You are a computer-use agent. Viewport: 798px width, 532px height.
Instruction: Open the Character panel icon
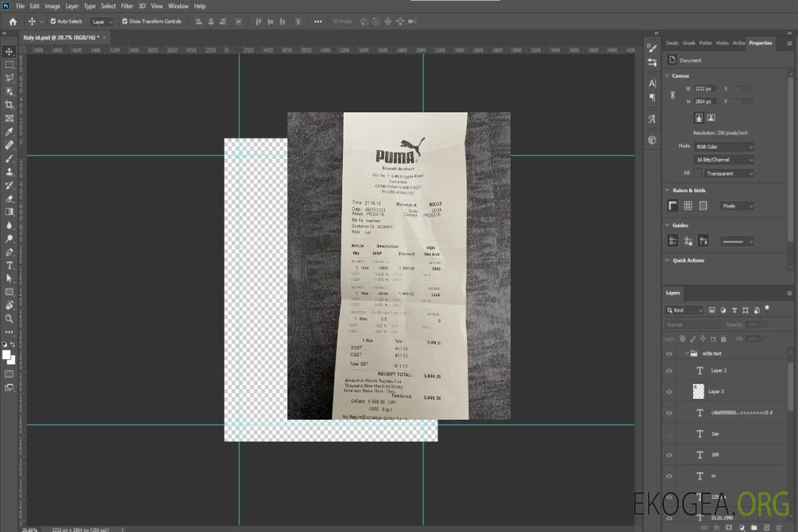click(x=652, y=83)
